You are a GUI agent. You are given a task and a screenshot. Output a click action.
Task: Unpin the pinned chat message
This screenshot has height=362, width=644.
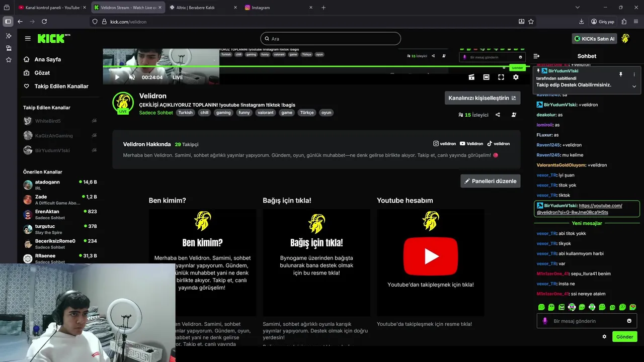pos(621,74)
